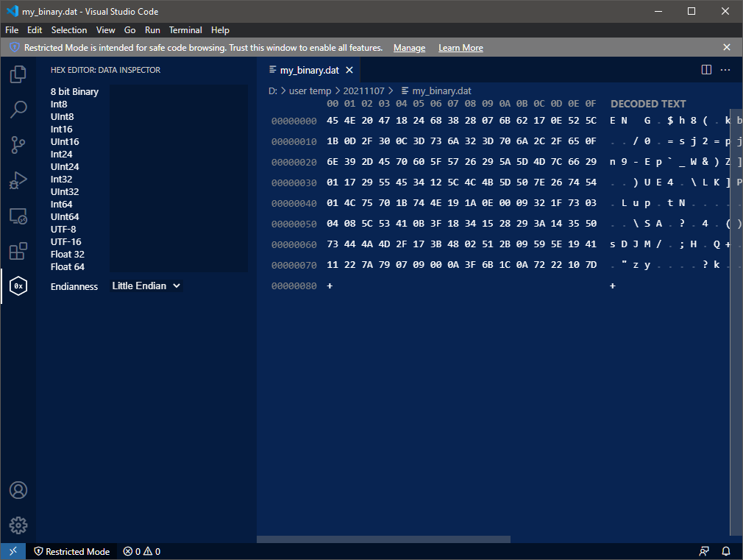Open the Manage gear icon

pyautogui.click(x=18, y=525)
